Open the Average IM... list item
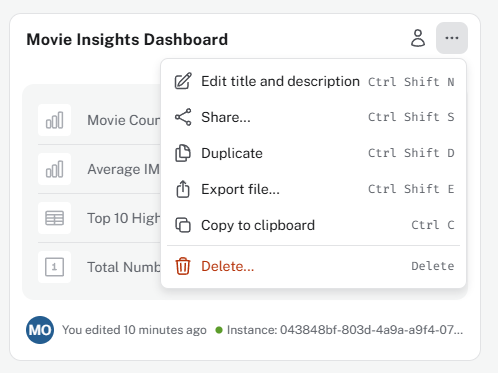 (x=99, y=169)
